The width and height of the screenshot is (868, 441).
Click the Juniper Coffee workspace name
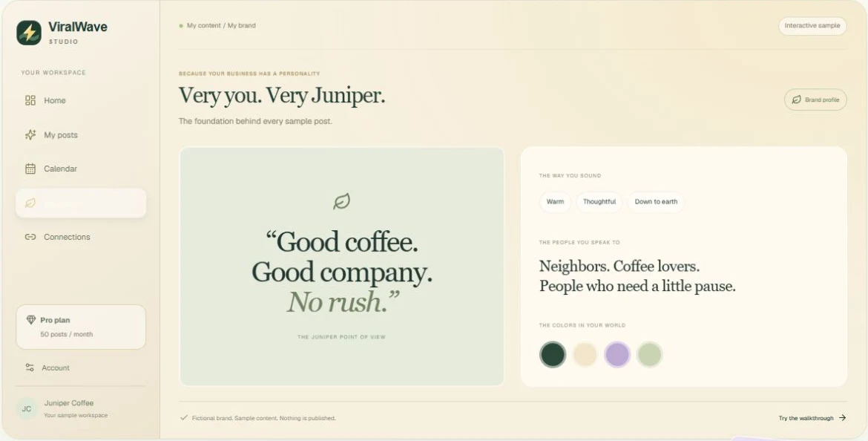pyautogui.click(x=69, y=403)
